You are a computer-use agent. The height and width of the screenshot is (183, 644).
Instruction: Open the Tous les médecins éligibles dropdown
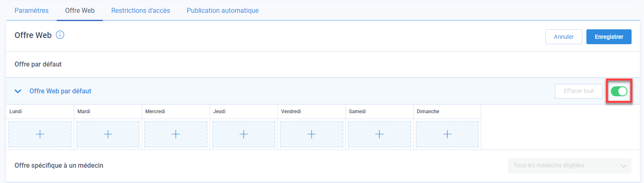click(570, 166)
